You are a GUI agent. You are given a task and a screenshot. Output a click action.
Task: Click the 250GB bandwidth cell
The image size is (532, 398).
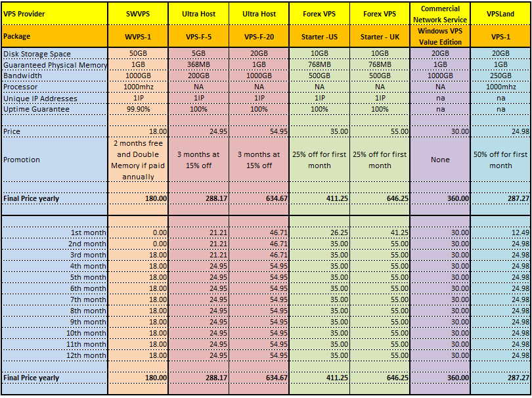pos(500,76)
